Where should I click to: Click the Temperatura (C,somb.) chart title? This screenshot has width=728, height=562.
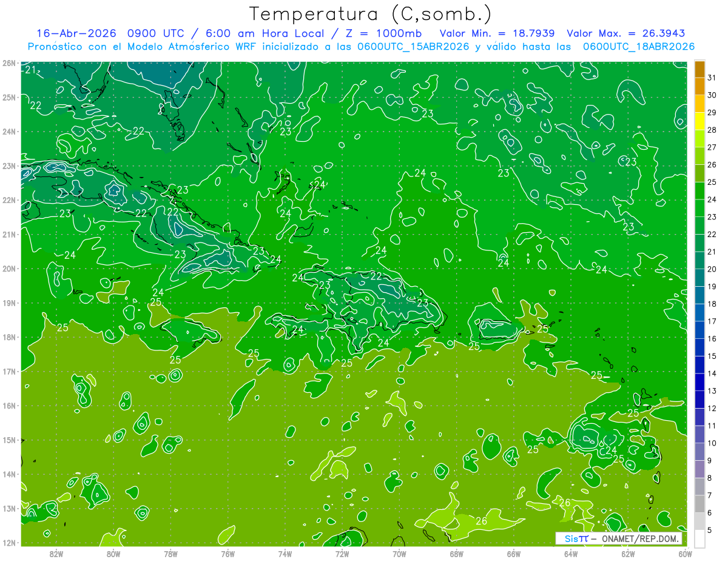coord(370,13)
